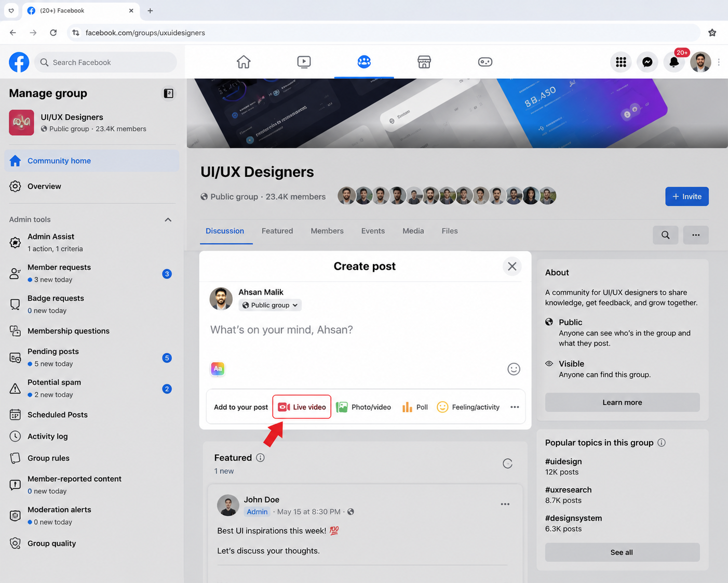The image size is (728, 583).
Task: Open the browser tab list dropdown
Action: click(11, 10)
